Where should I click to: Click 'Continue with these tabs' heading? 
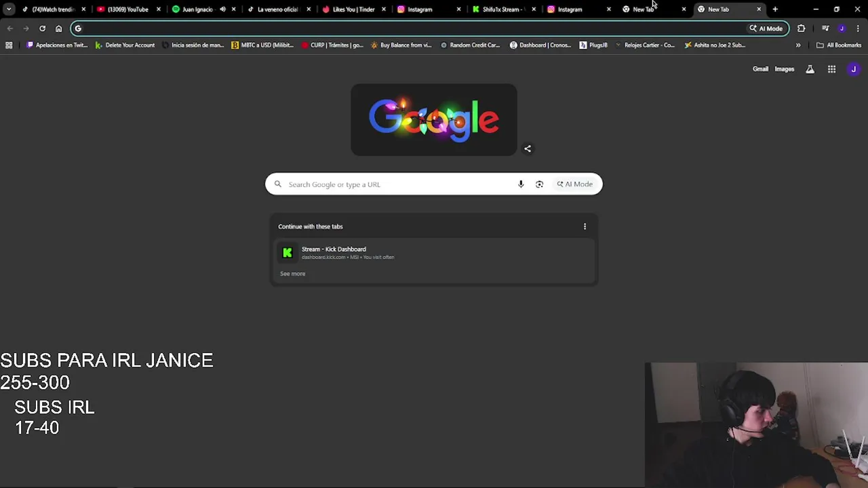(x=311, y=226)
